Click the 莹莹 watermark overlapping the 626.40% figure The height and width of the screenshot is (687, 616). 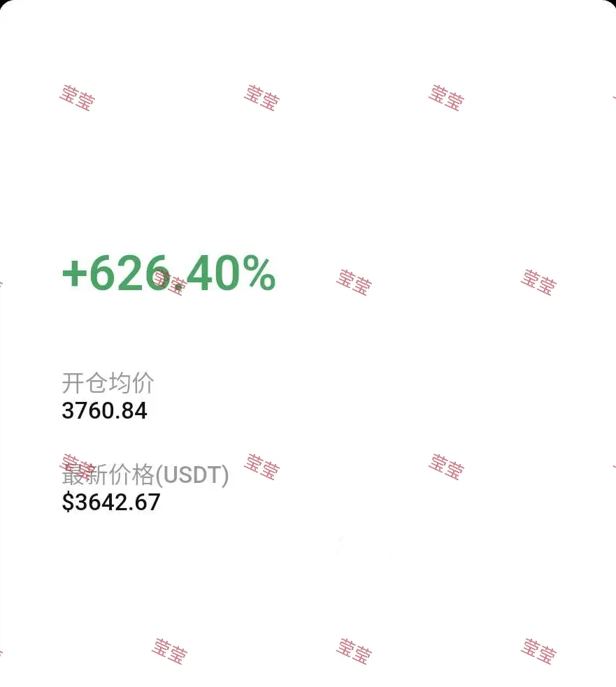170,282
